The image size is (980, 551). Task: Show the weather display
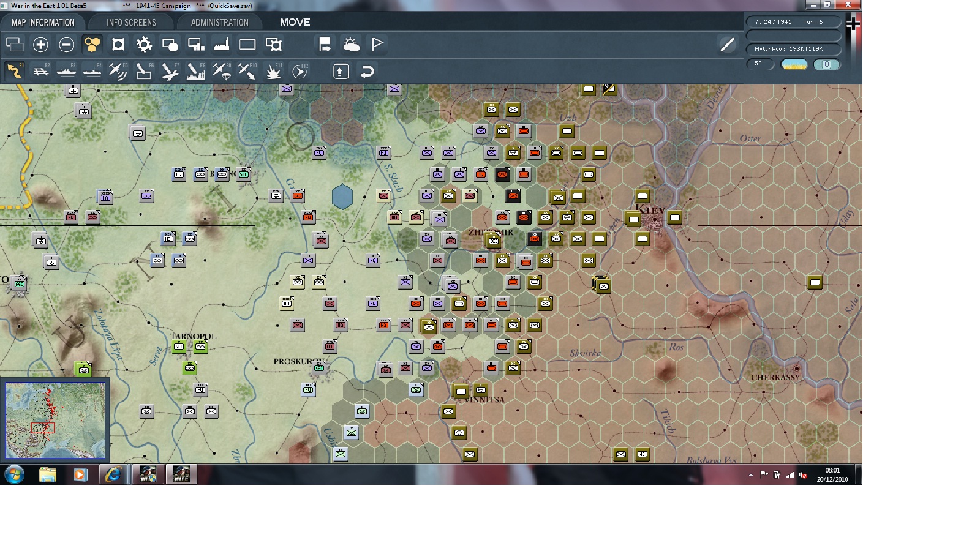(351, 45)
